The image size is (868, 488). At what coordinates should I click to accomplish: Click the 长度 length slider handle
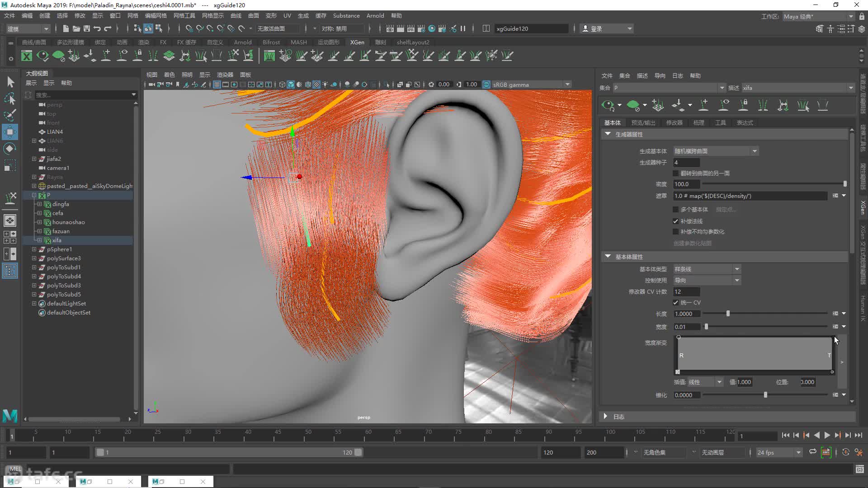click(x=728, y=313)
